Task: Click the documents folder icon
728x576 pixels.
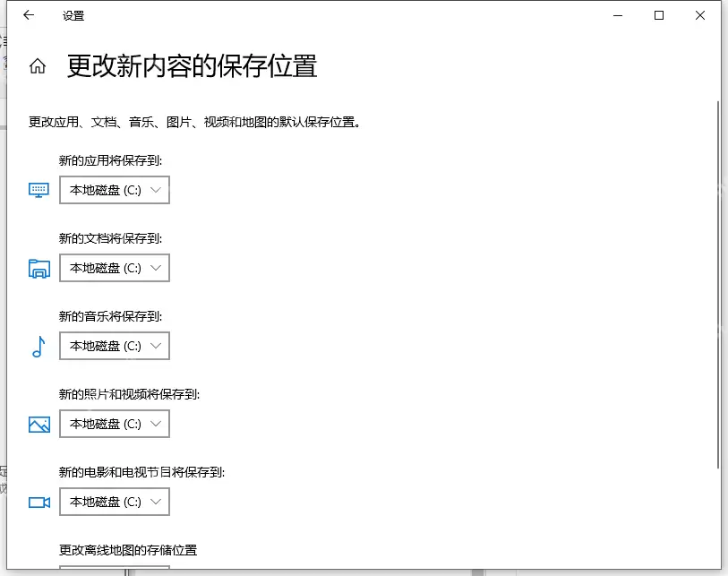Action: 38,268
